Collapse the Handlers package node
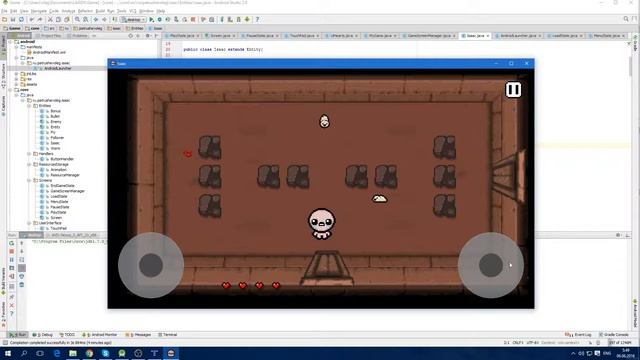 click(29, 153)
